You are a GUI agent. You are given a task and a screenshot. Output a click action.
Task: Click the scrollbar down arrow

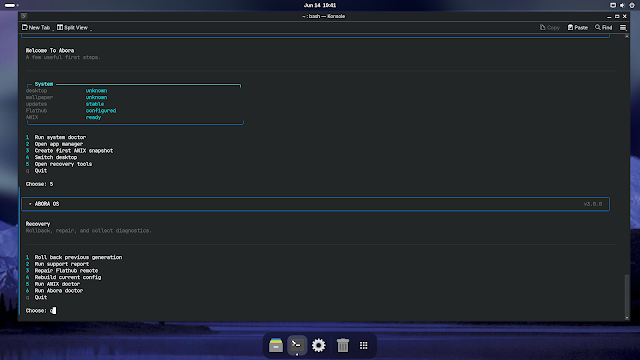pyautogui.click(x=627, y=318)
